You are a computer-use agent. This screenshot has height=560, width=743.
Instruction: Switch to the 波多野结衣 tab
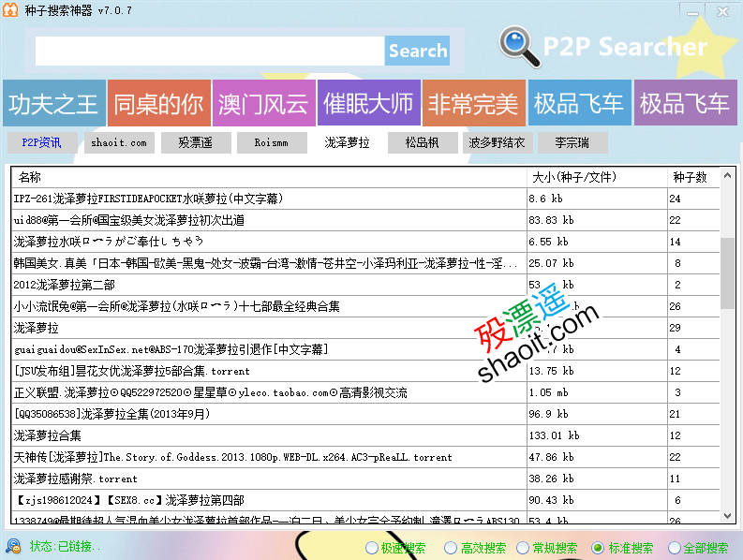coord(498,142)
